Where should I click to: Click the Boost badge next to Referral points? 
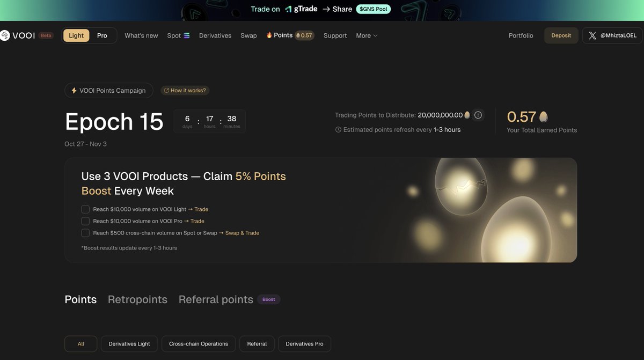click(269, 299)
